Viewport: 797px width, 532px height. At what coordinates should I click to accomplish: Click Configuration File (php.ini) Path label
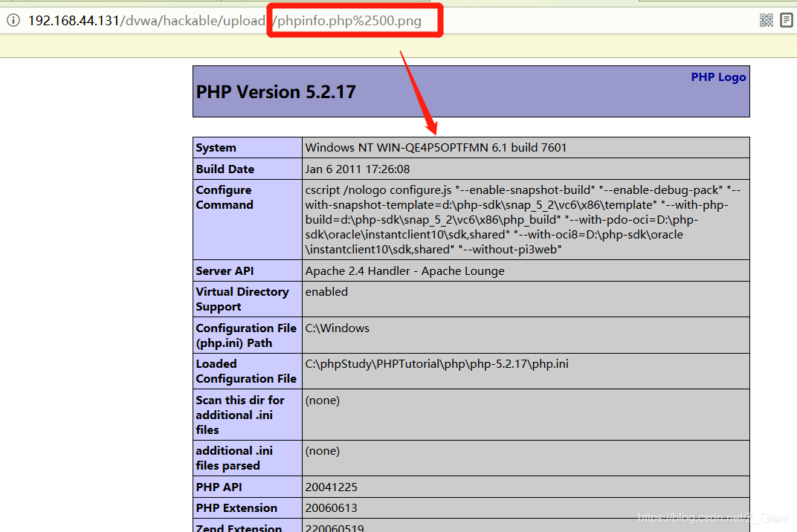click(x=246, y=335)
